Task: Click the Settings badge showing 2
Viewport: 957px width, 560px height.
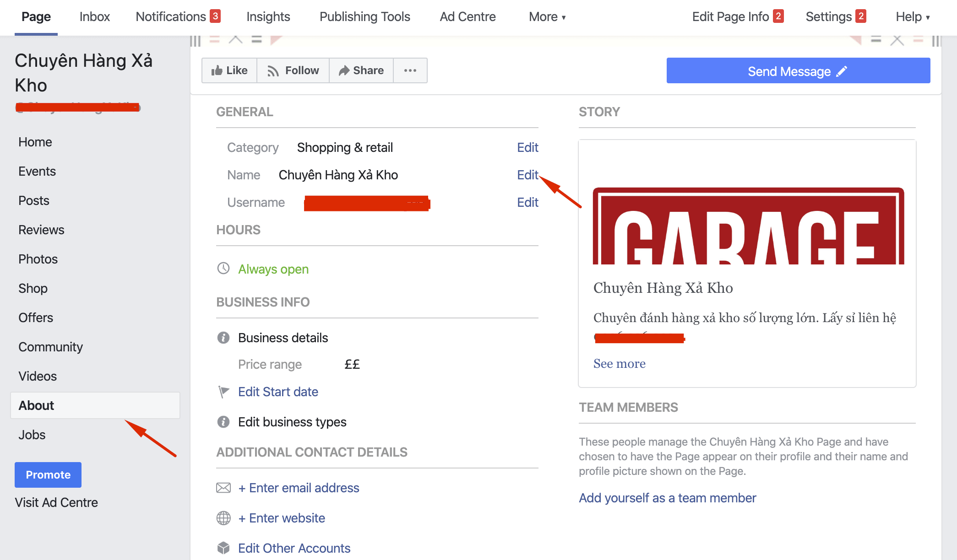Action: 861,16
